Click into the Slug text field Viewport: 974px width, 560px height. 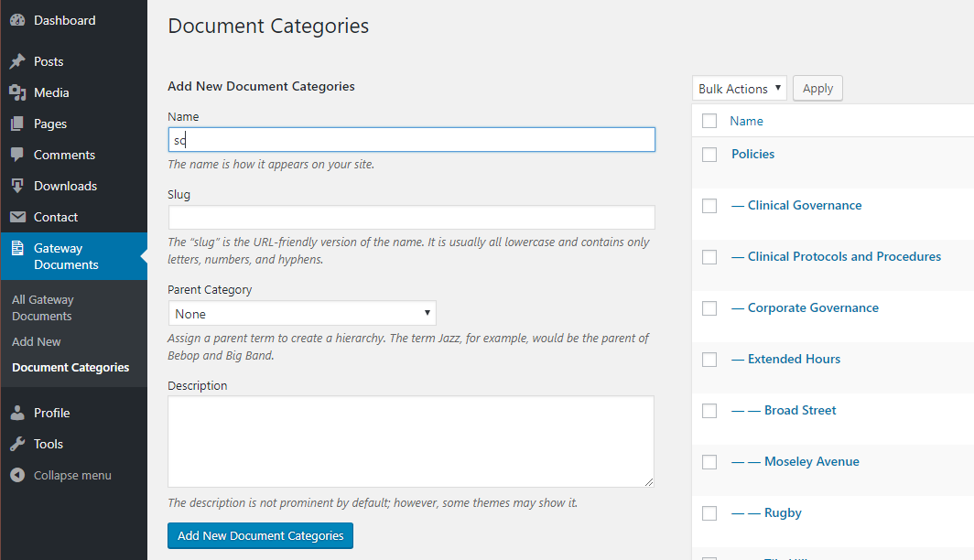[x=411, y=218]
